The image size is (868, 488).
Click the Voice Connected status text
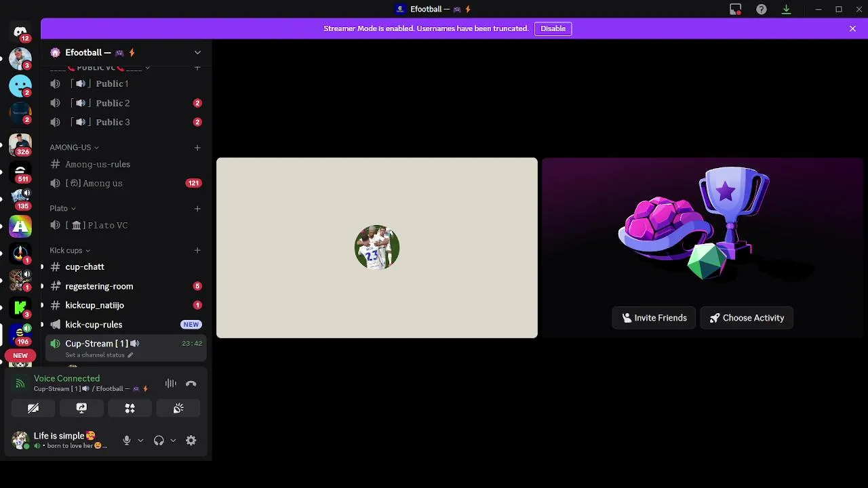click(66, 378)
